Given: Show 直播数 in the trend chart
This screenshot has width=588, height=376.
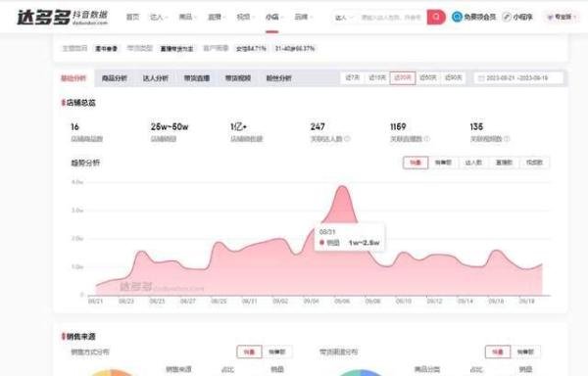Looking at the screenshot, I should [504, 163].
